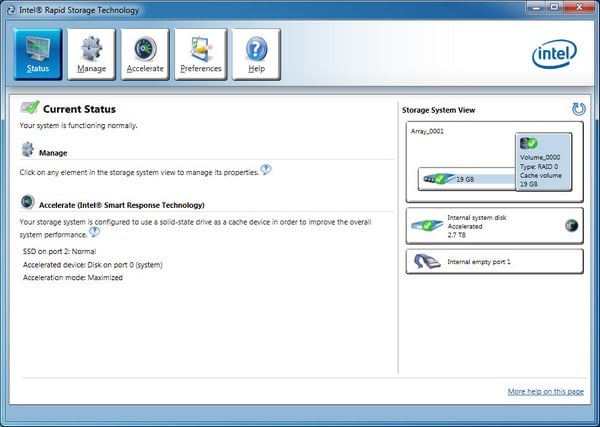The width and height of the screenshot is (600, 427).
Task: Switch to the Manage tab
Action: coord(91,53)
